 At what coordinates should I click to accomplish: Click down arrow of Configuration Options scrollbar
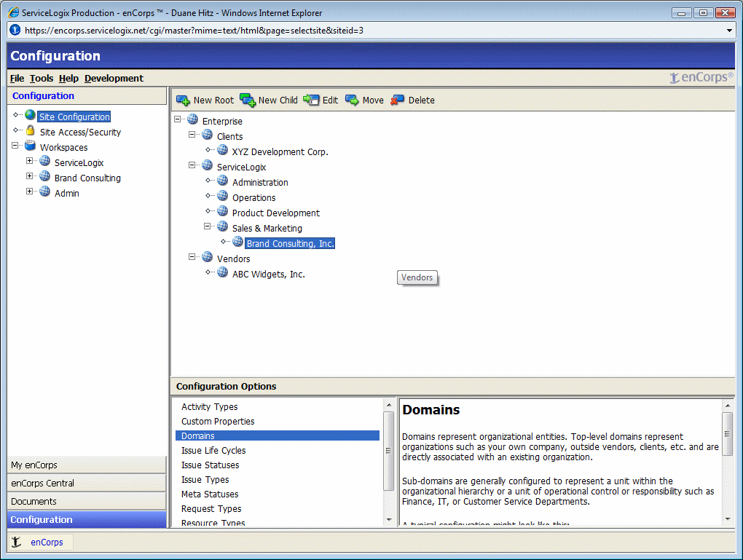[x=389, y=519]
